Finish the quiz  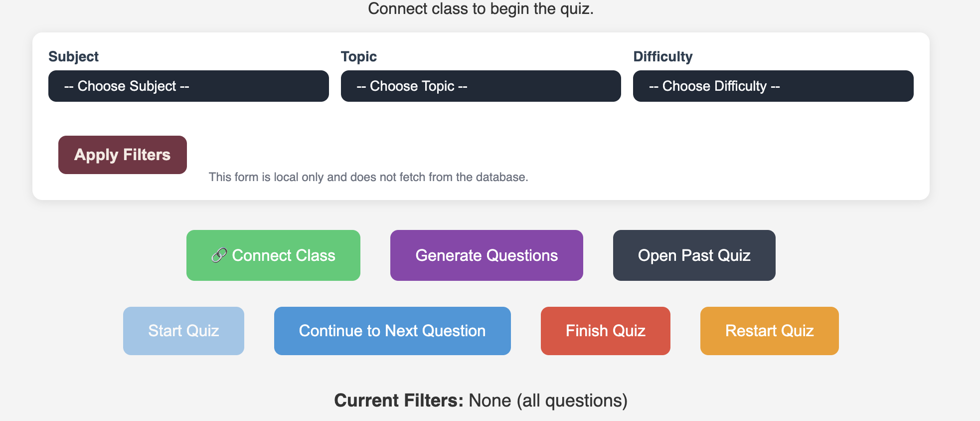point(605,330)
